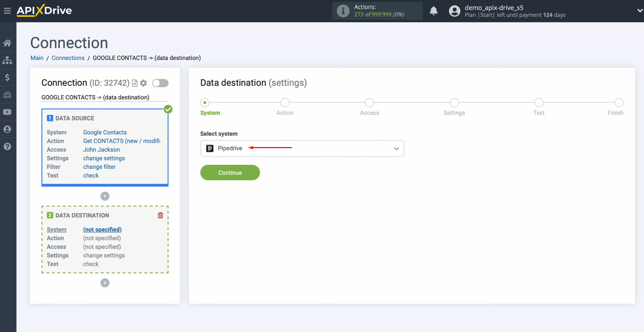This screenshot has height=332, width=644.
Task: Select the Connections hierarchy icon in sidebar
Action: click(7, 60)
